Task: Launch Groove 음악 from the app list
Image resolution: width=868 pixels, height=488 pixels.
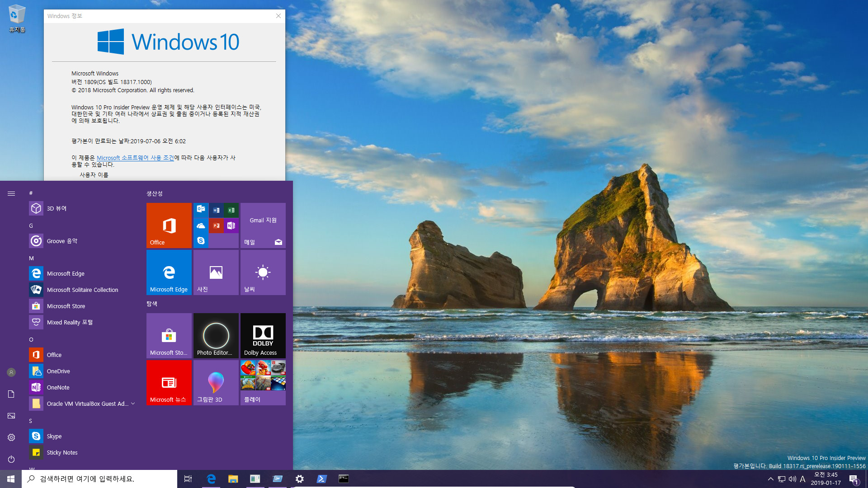Action: (x=83, y=241)
